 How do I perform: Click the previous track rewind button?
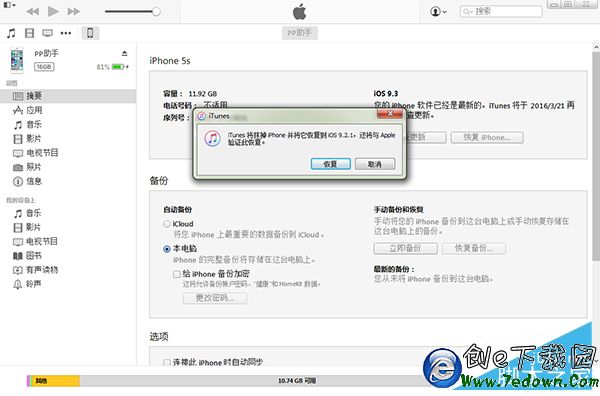tap(33, 11)
